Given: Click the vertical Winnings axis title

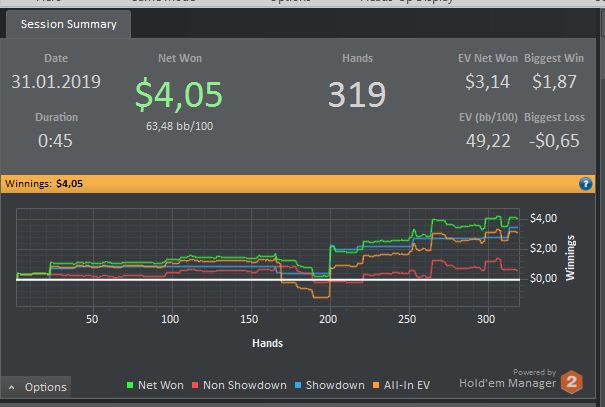Looking at the screenshot, I should point(570,257).
